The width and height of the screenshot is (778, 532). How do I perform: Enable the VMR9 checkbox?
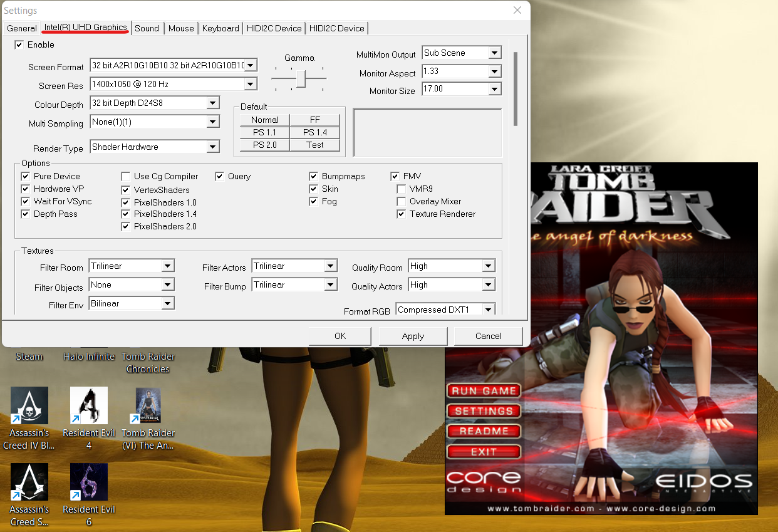coord(402,189)
